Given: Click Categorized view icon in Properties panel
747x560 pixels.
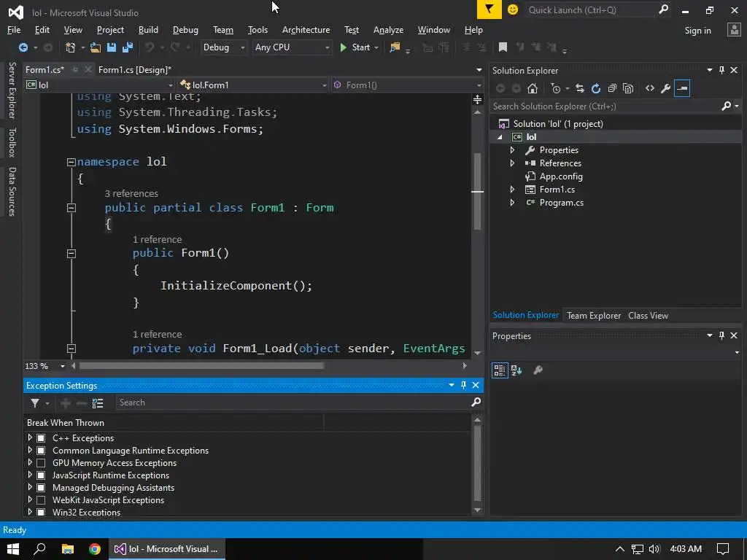Looking at the screenshot, I should [x=500, y=370].
